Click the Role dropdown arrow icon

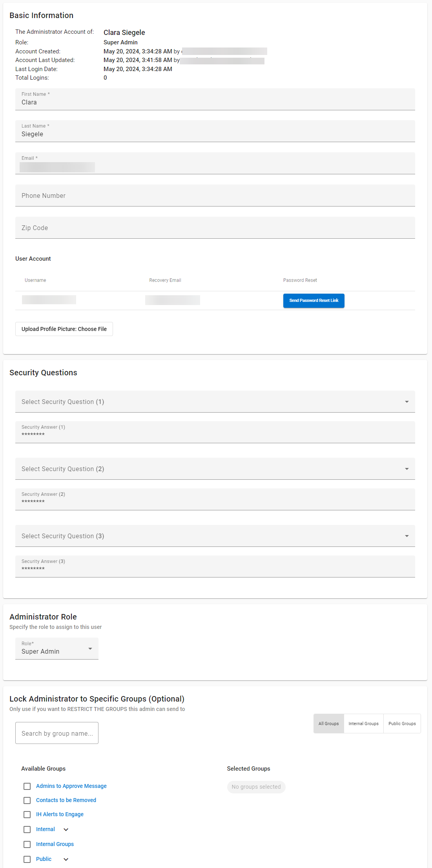point(90,649)
